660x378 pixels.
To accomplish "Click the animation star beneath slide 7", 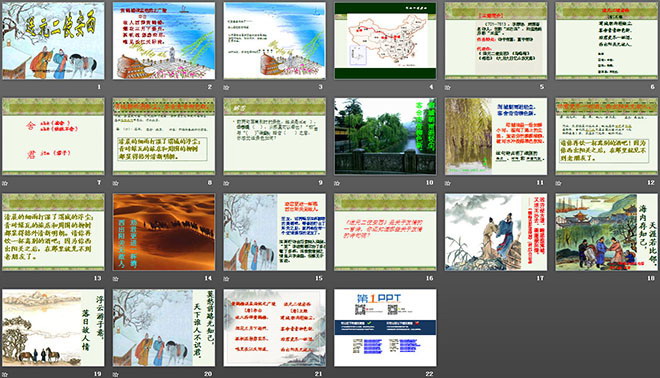I will pyautogui.click(x=5, y=183).
